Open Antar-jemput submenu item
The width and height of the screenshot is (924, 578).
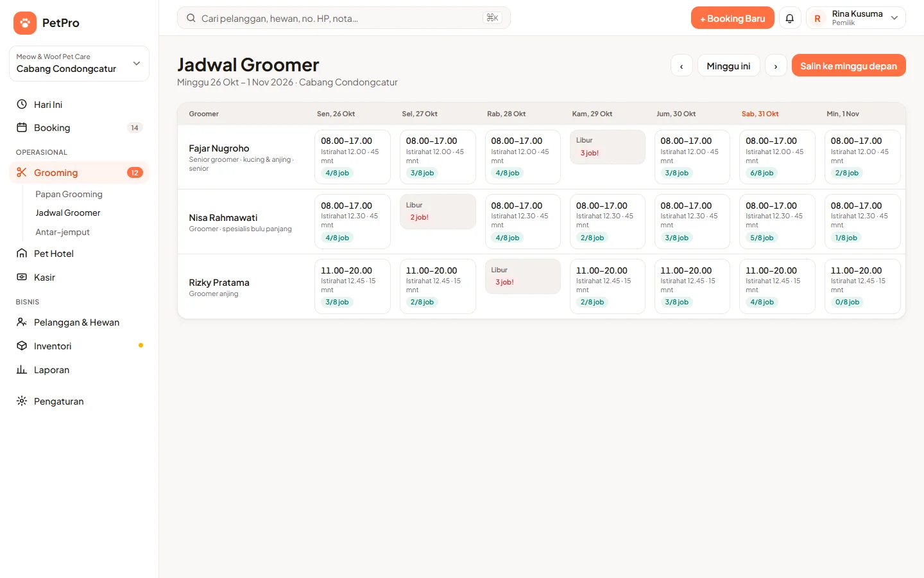pos(62,232)
